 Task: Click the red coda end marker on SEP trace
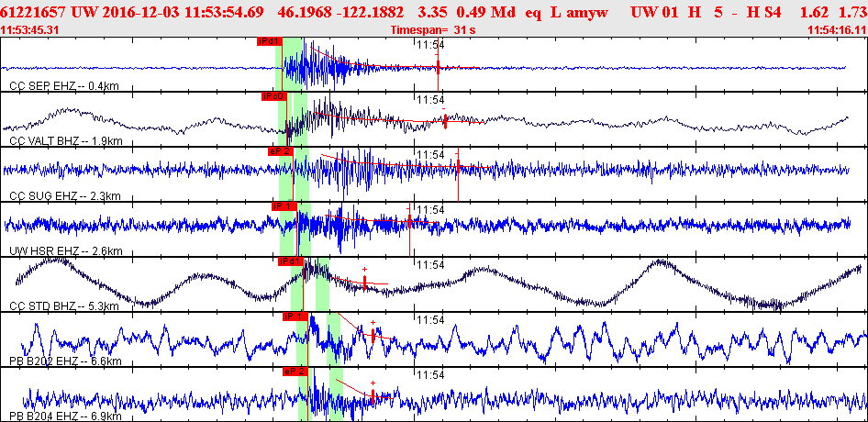[438, 68]
